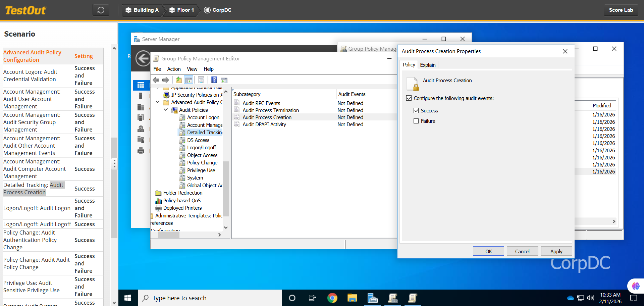Toggle the Success checkbox

coord(416,110)
